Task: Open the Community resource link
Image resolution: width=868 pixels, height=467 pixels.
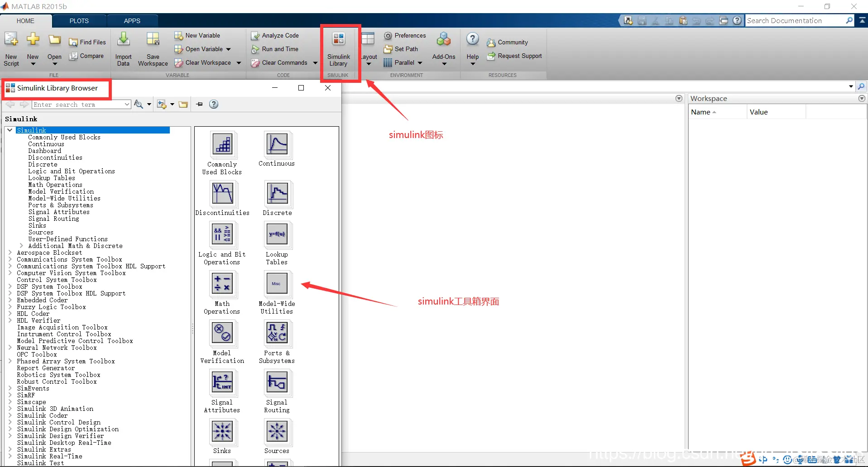Action: click(507, 42)
